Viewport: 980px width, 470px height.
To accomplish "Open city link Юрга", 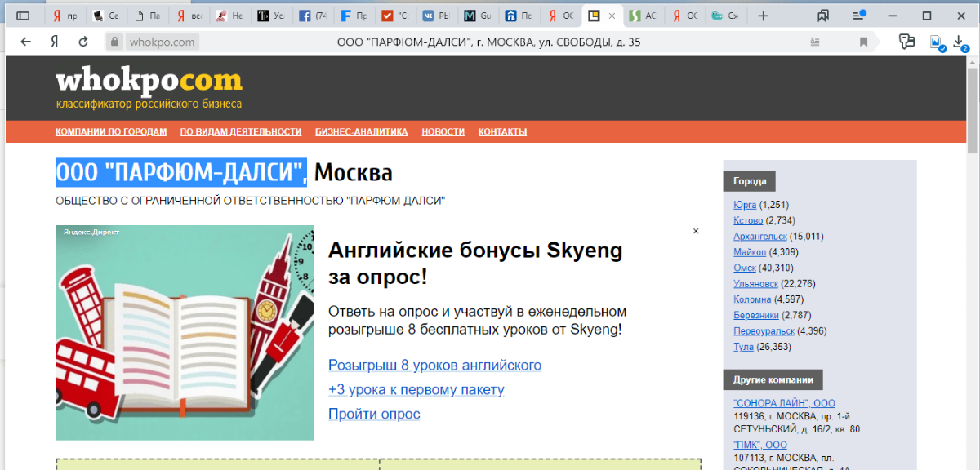I will [x=745, y=205].
